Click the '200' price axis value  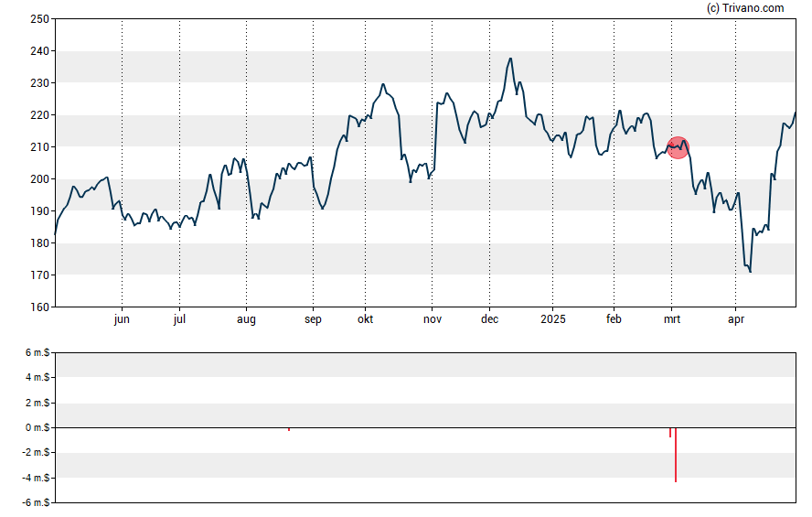pos(40,179)
